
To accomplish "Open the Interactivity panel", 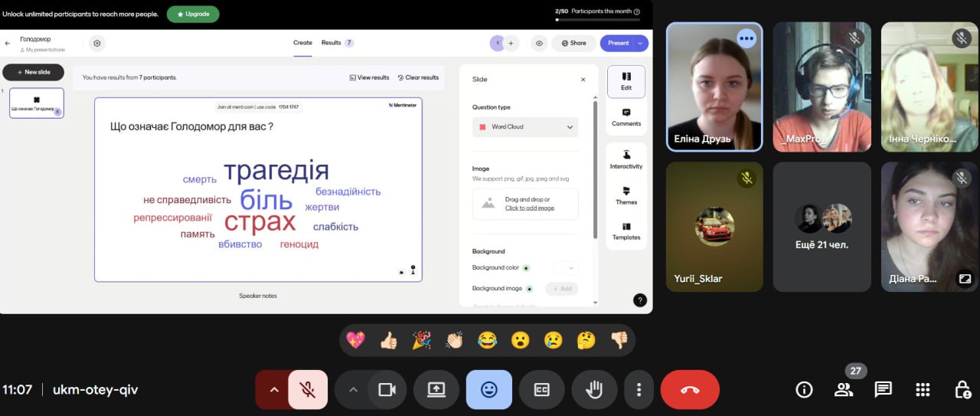I will [x=626, y=159].
